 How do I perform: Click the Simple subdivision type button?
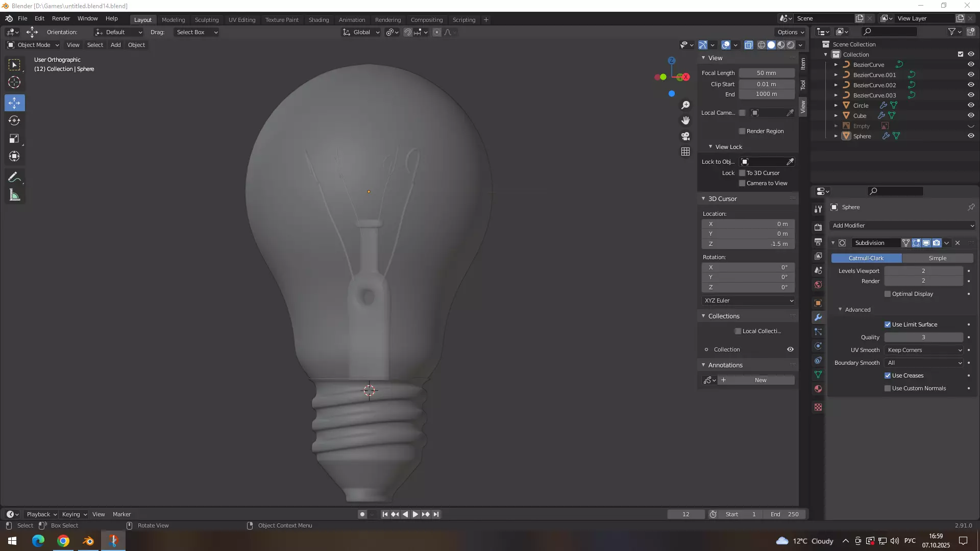click(937, 258)
